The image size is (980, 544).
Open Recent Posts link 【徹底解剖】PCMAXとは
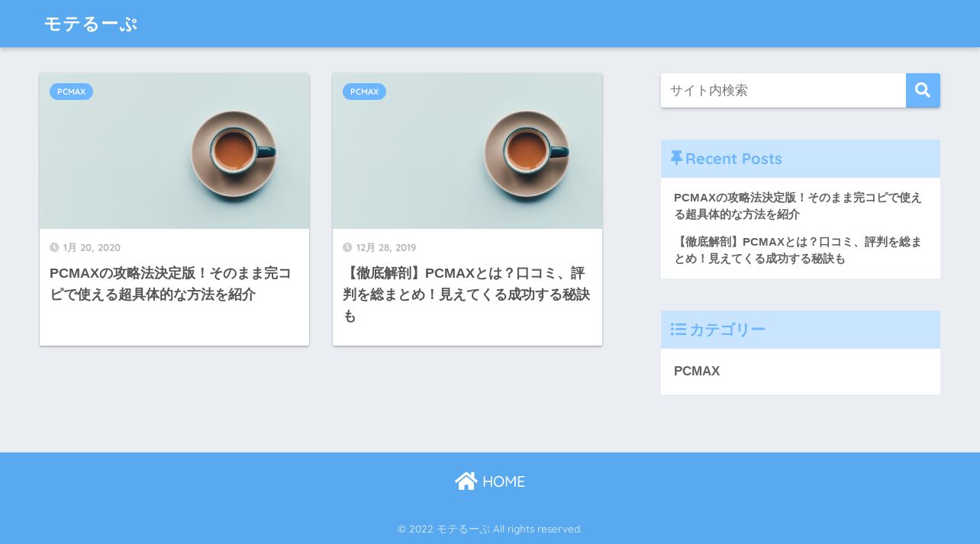pyautogui.click(x=798, y=250)
